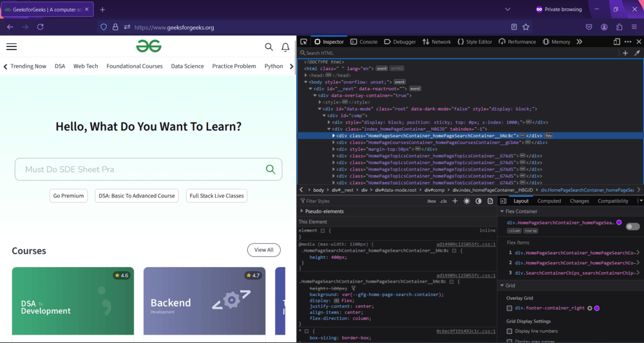This screenshot has height=343, width=644.
Task: Open the Changes sidebar tab
Action: point(580,201)
